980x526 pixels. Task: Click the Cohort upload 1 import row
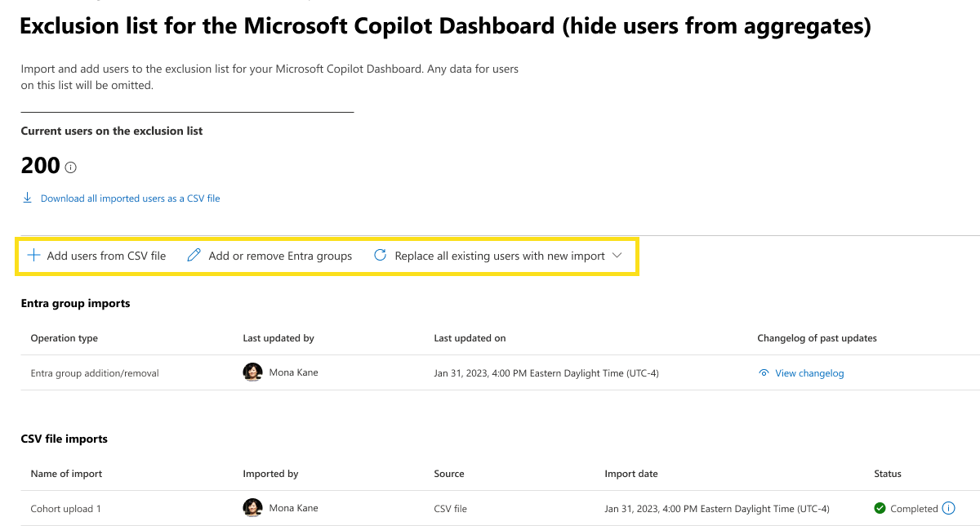coord(500,508)
